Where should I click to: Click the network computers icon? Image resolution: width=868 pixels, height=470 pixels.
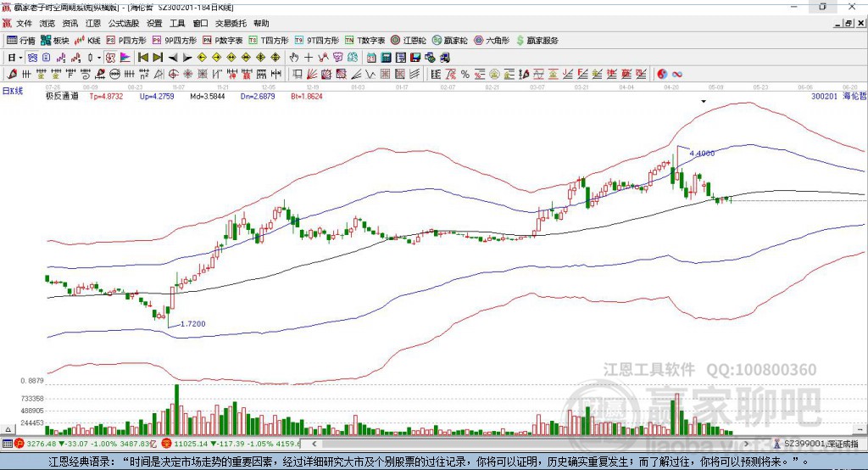[x=430, y=58]
